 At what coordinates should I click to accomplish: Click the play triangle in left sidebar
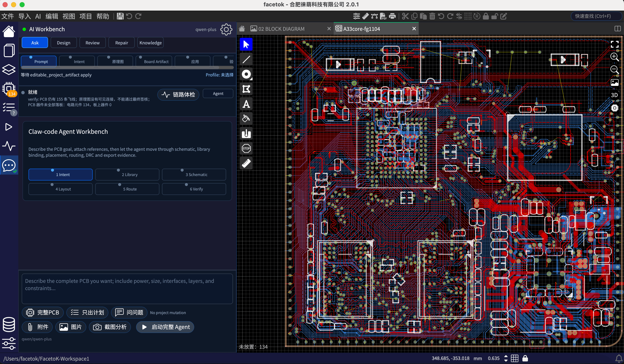(9, 127)
